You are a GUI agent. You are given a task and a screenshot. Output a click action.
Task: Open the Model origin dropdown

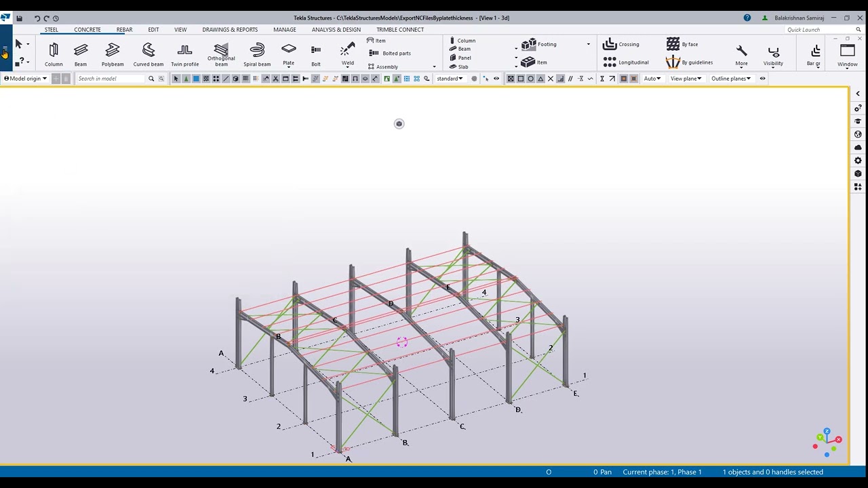pyautogui.click(x=26, y=79)
